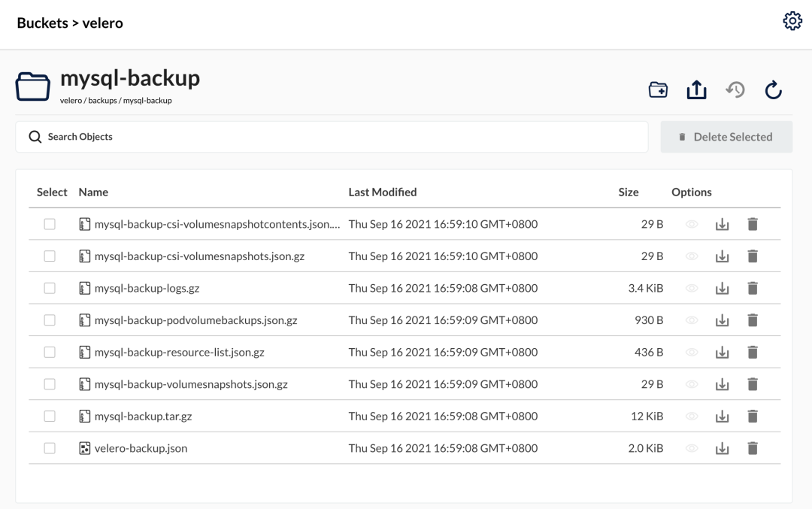Preview mysql-backup-logs.gz with eye icon

(692, 289)
